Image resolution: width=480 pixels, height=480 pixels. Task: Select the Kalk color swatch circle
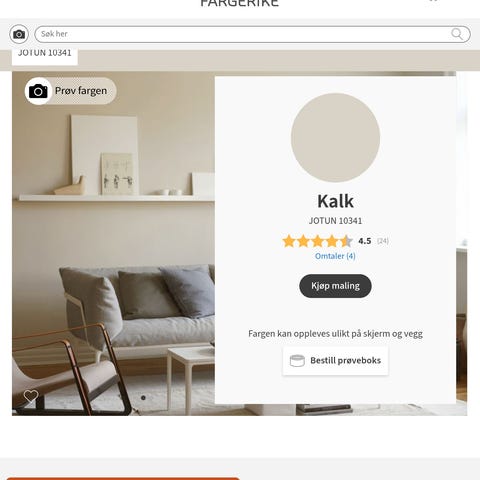click(335, 138)
